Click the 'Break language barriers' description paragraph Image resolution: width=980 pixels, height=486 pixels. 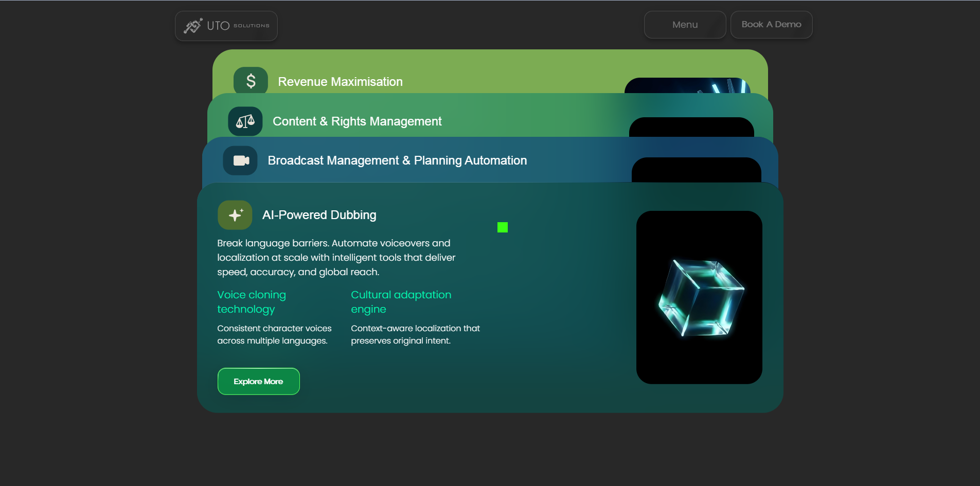click(336, 258)
